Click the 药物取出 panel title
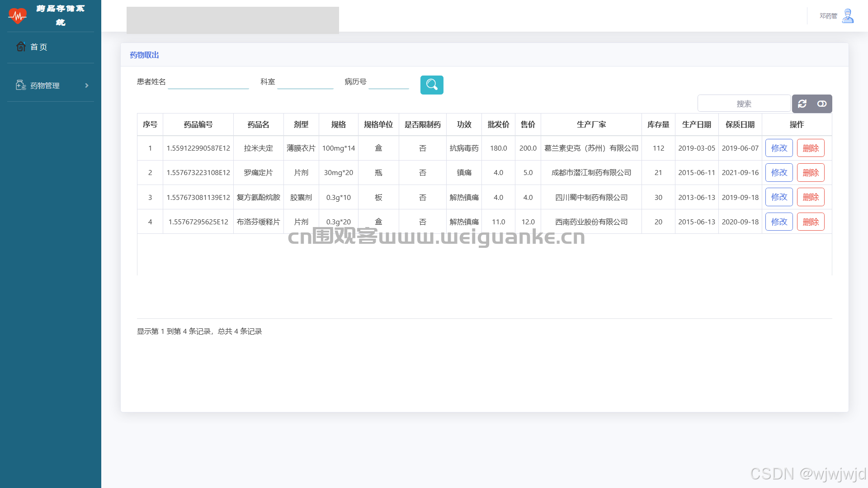Viewport: 868px width, 488px height. pyautogui.click(x=144, y=55)
